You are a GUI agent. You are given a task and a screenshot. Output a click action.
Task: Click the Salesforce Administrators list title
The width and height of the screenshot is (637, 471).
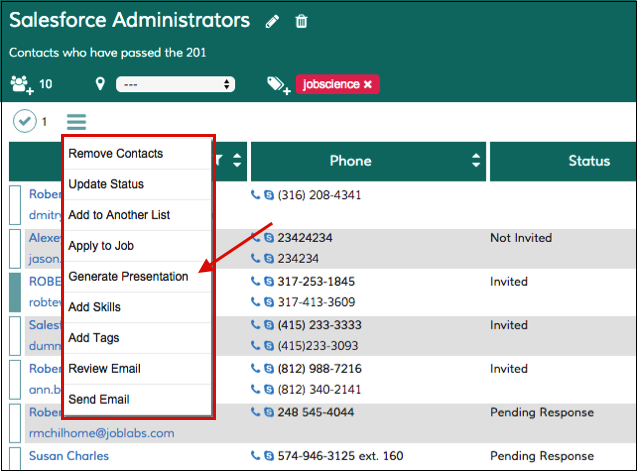(x=130, y=20)
